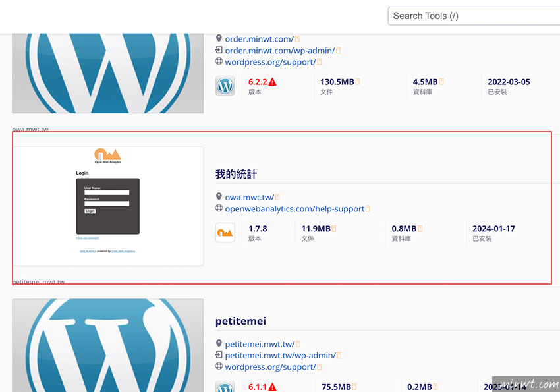Click version number 1.7.8
Viewport: 560px width, 392px height.
click(x=258, y=229)
